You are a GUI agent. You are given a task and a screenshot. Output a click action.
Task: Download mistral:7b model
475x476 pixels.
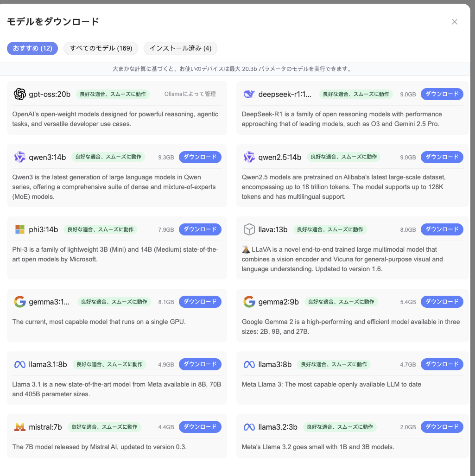click(200, 427)
